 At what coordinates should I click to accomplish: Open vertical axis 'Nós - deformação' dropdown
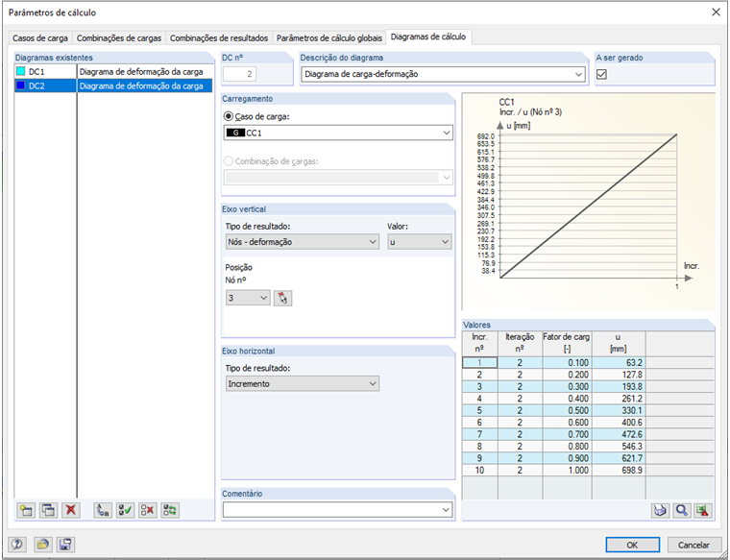pos(303,242)
